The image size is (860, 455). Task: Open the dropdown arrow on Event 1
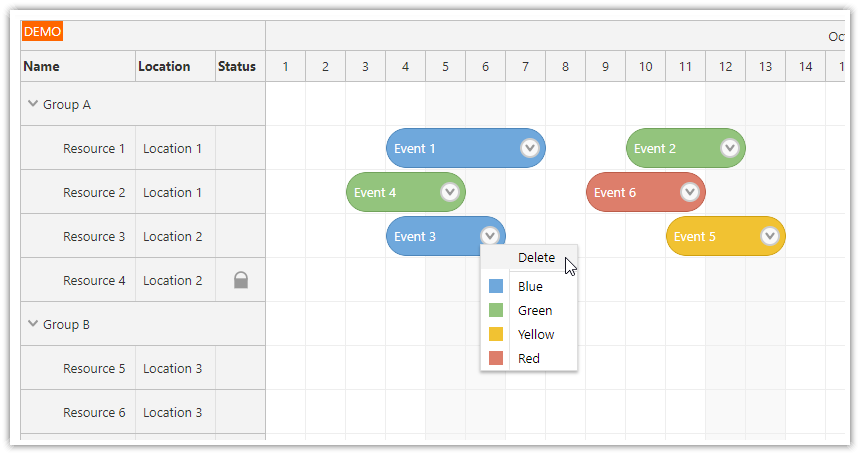pos(530,148)
